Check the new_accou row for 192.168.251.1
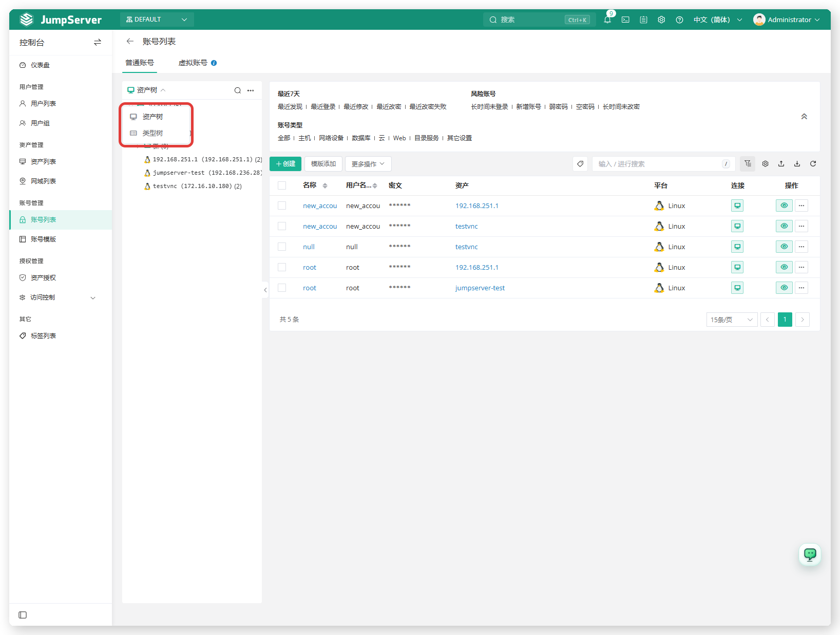The width and height of the screenshot is (840, 635). (x=282, y=206)
